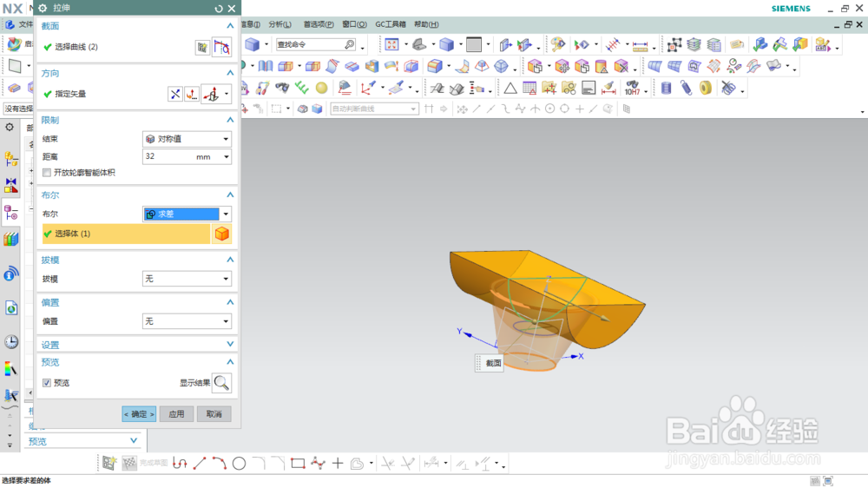The height and width of the screenshot is (488, 868).
Task: Open the Part Navigator settings gear in sidebar
Action: 10,128
